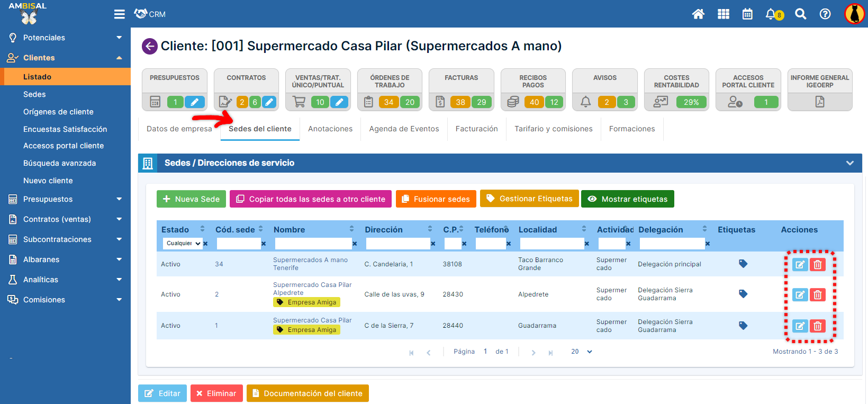Image resolution: width=868 pixels, height=404 pixels.
Task: Edit the Alpedrete sede with its edit icon
Action: [x=800, y=295]
